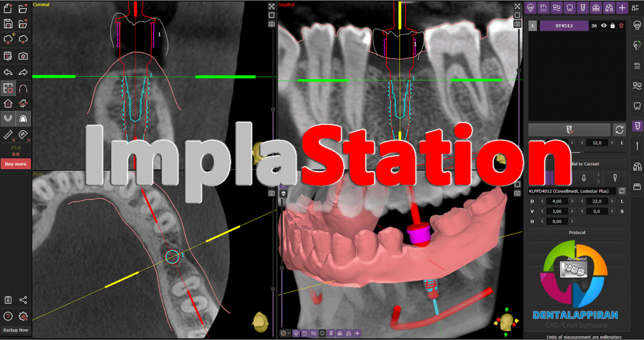644x340 pixels.
Task: Open notes calendar-edit icon
Action: coord(8,56)
